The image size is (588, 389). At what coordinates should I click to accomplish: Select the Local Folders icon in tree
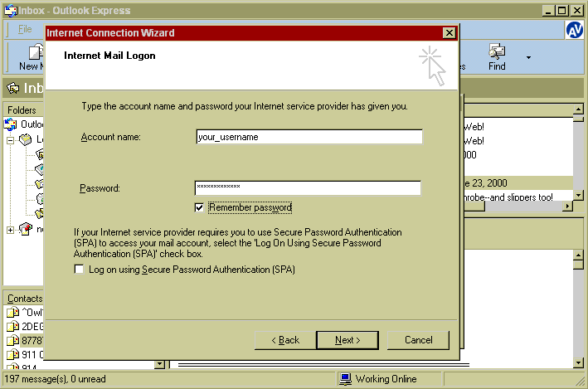pyautogui.click(x=26, y=139)
